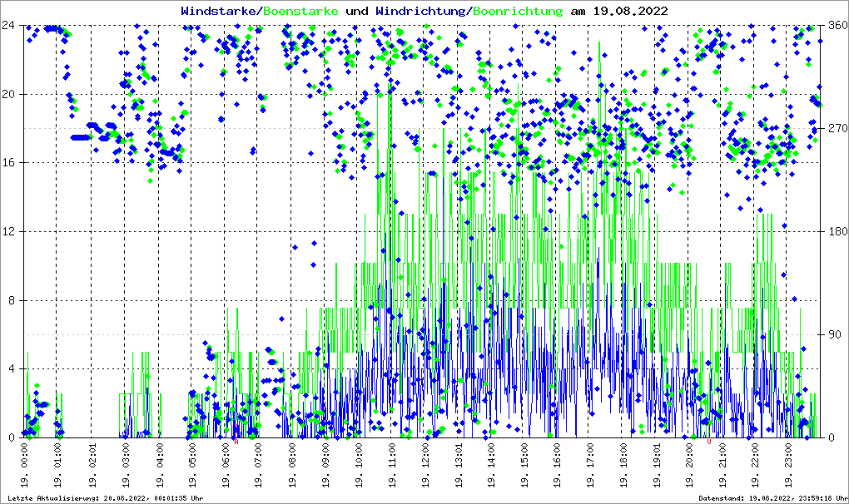Click right axis value 180

point(836,231)
